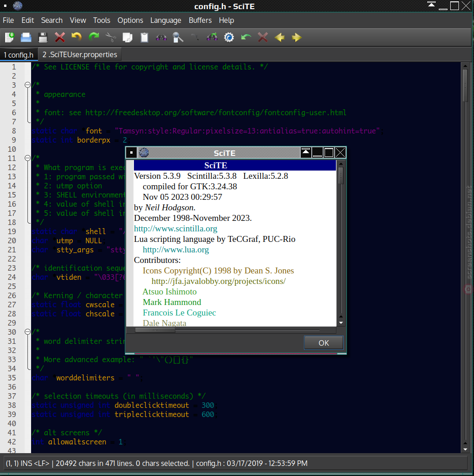
Task: Click OK in the About dialog
Action: point(324,343)
